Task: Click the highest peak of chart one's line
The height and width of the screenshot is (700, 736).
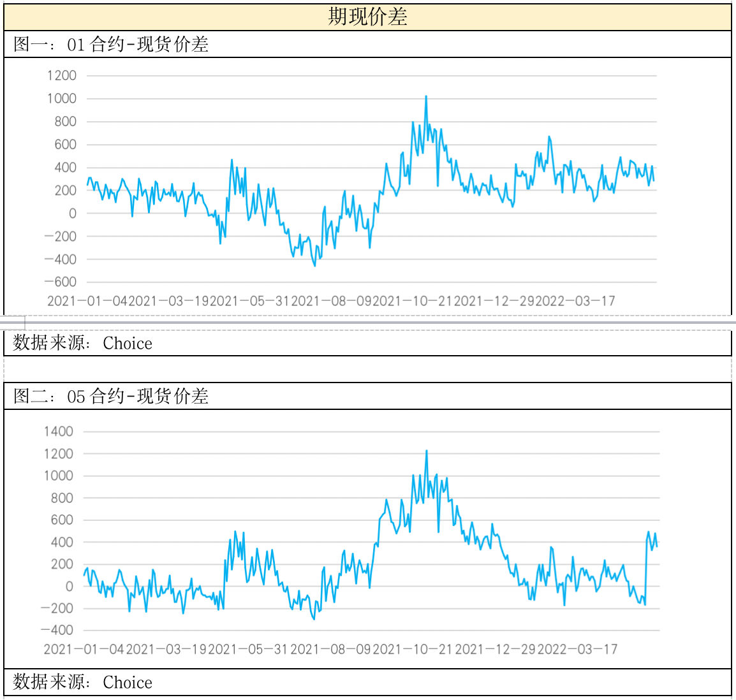Action: coord(426,97)
